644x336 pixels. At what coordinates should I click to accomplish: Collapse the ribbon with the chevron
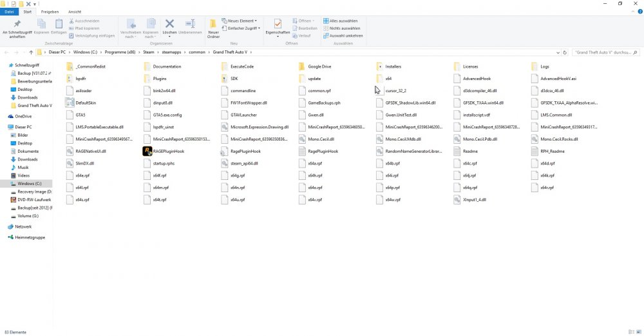(x=633, y=12)
